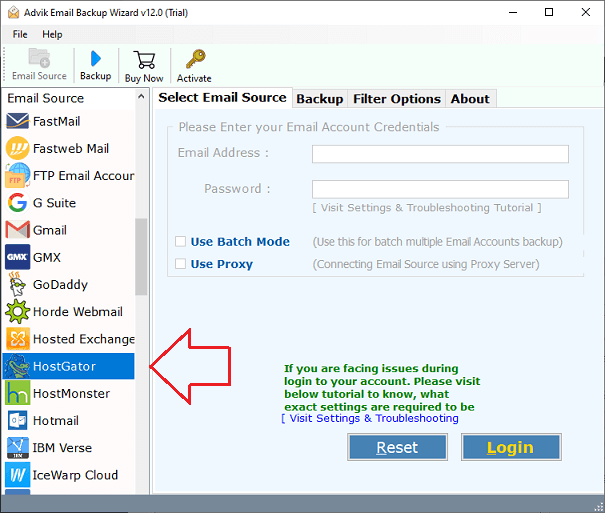This screenshot has width=605, height=513.
Task: Select the IBM Verse icon
Action: click(17, 447)
